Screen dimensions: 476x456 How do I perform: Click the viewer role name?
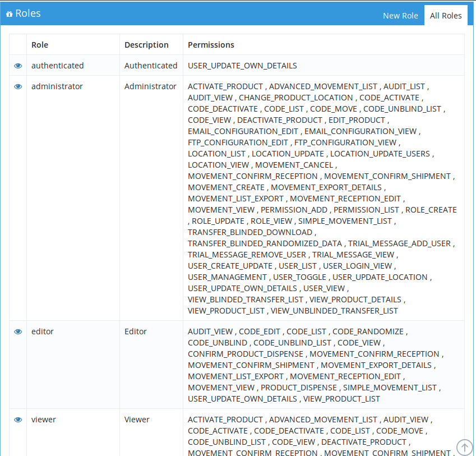coord(44,420)
